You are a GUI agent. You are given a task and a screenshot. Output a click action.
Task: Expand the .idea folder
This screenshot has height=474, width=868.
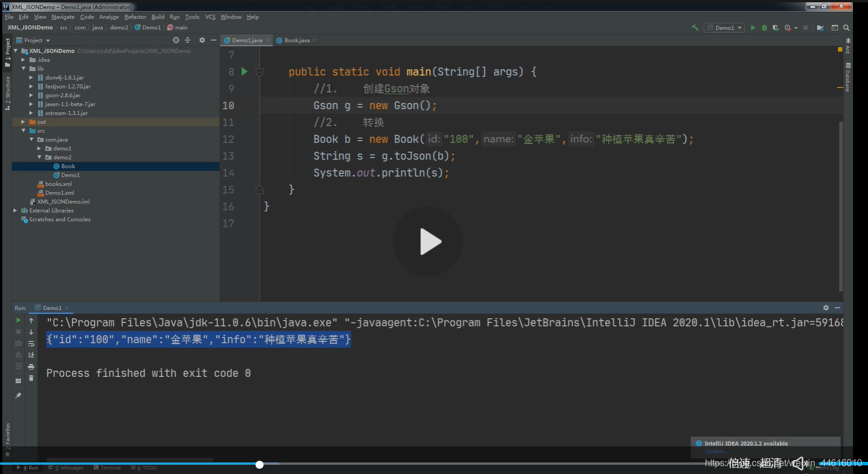[x=23, y=60]
